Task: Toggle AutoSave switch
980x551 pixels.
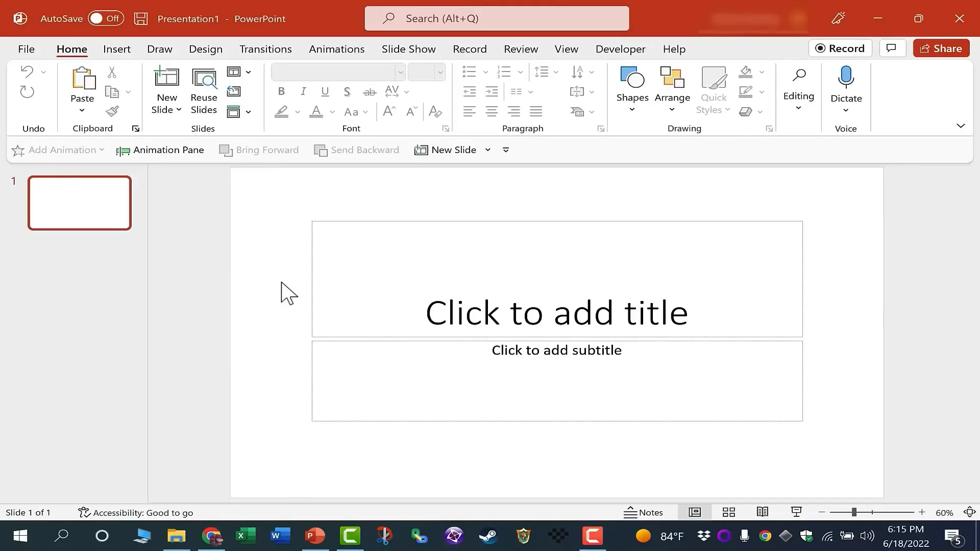Action: tap(106, 18)
